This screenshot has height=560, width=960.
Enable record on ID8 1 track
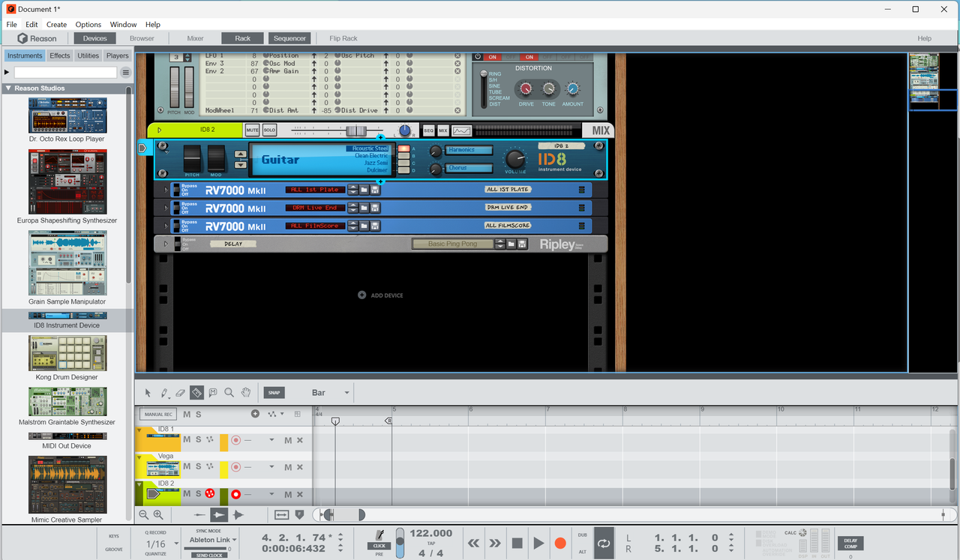point(236,440)
